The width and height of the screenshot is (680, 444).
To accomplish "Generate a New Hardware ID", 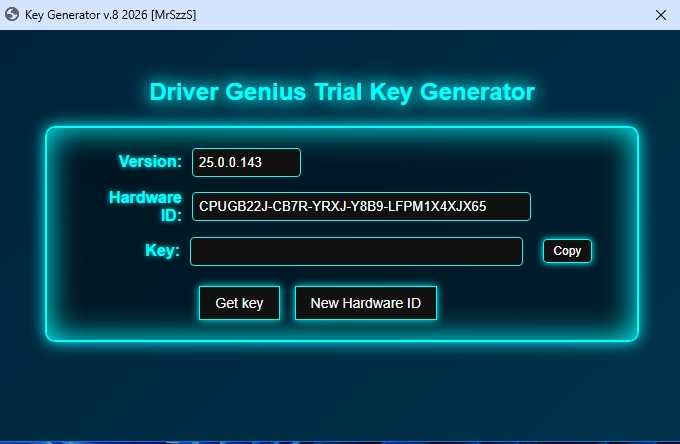I will tap(366, 303).
